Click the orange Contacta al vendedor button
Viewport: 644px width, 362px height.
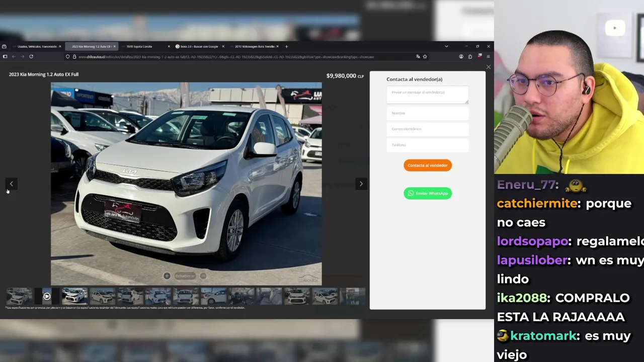pos(428,165)
